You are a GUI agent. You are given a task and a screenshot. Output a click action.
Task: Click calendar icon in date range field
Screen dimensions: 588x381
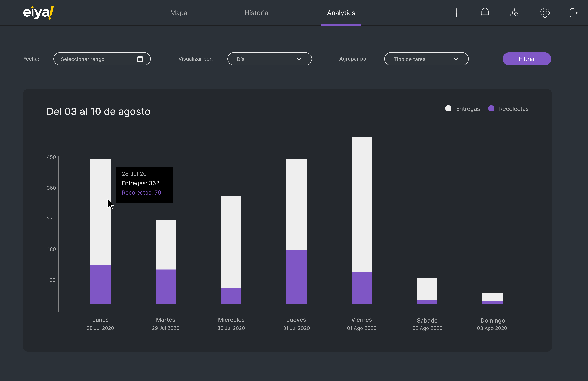pos(140,59)
